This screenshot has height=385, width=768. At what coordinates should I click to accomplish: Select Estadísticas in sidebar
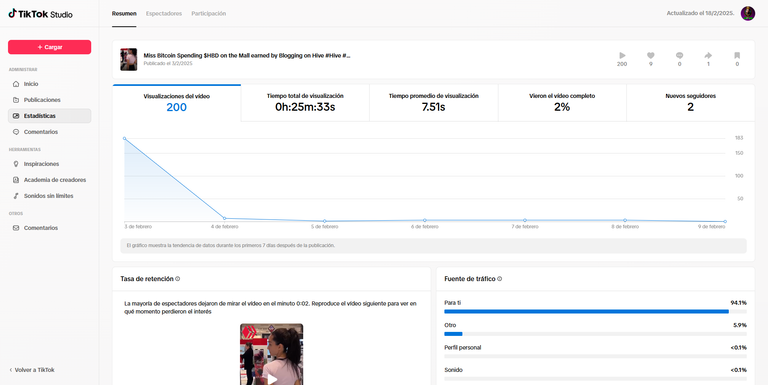pos(49,116)
